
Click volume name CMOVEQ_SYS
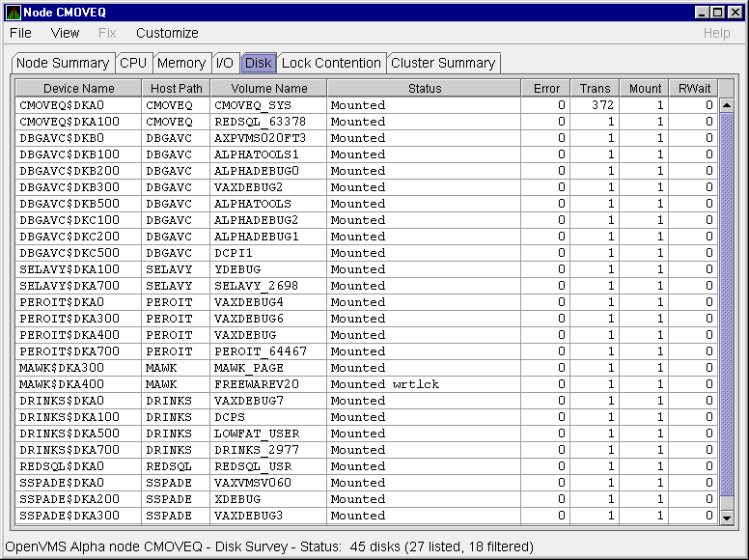(253, 105)
